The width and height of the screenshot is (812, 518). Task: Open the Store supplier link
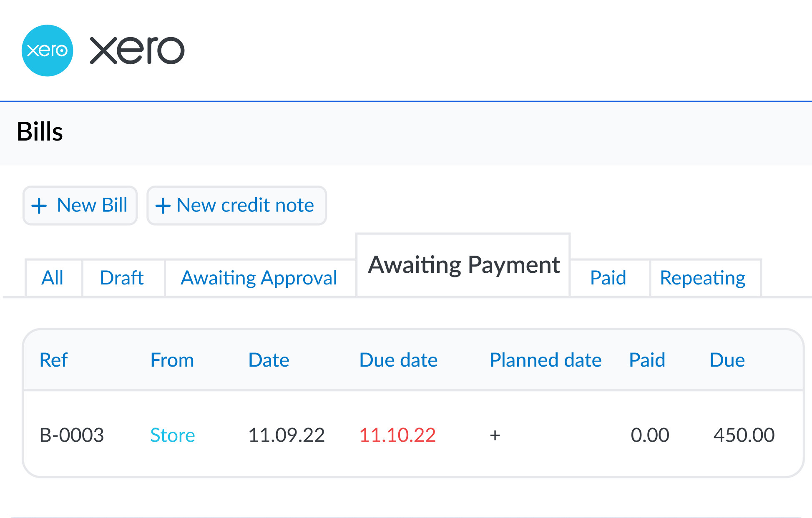(x=173, y=435)
